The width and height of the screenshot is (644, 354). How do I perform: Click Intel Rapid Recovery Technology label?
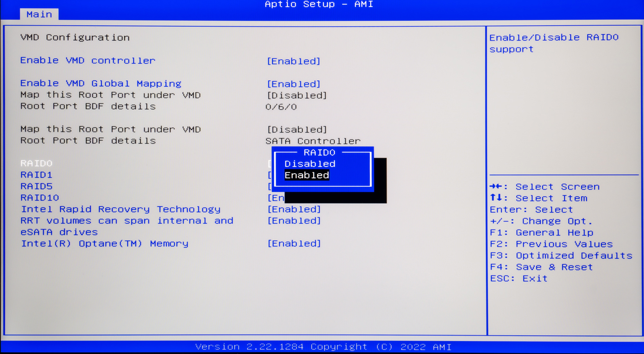121,209
